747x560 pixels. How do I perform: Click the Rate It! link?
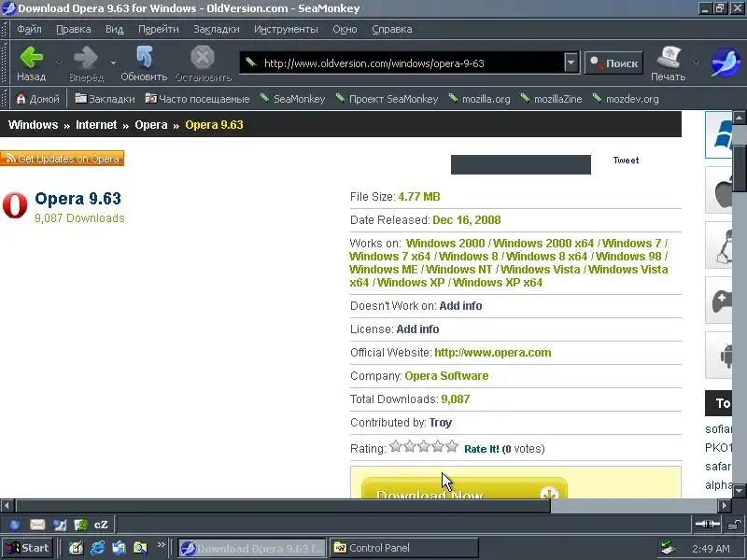pos(482,449)
